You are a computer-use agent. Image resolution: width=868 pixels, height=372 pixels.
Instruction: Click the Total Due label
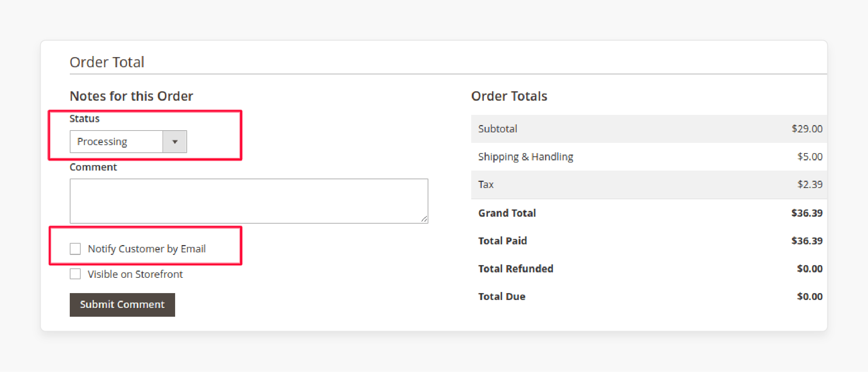[x=502, y=297]
